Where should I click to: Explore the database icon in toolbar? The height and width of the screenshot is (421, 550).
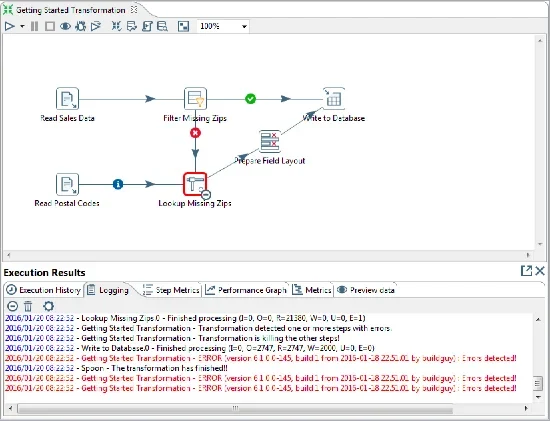coord(162,26)
